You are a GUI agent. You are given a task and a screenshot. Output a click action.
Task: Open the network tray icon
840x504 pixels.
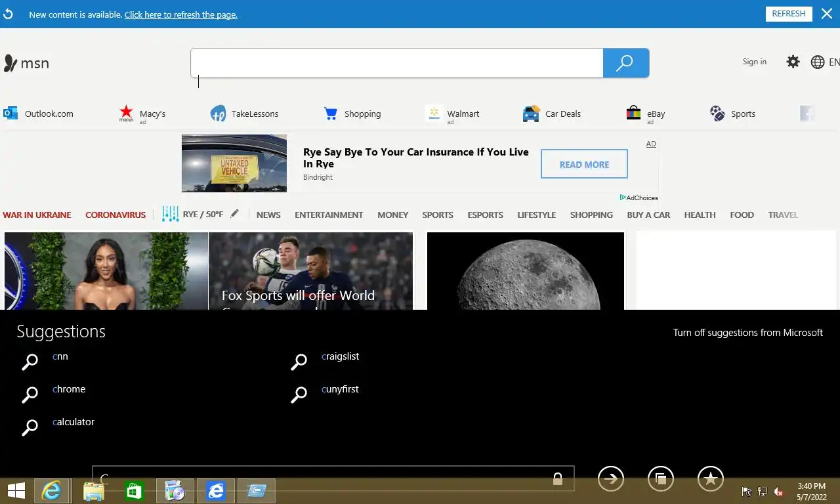click(763, 492)
